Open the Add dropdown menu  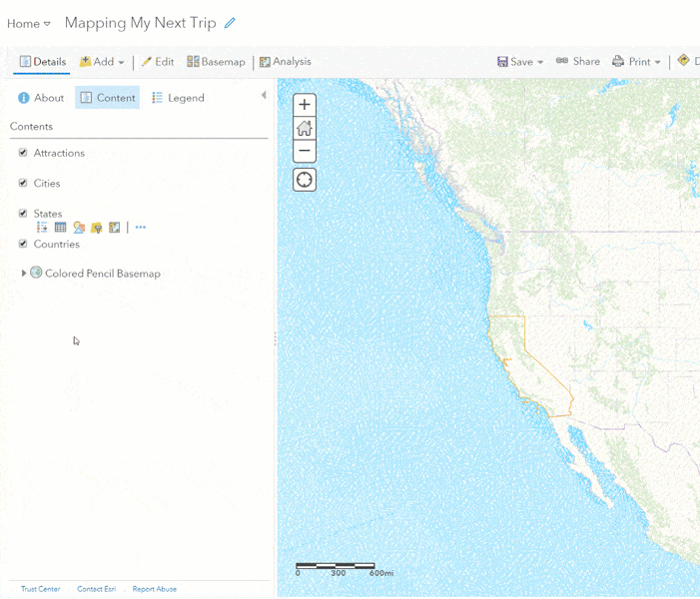[x=102, y=62]
